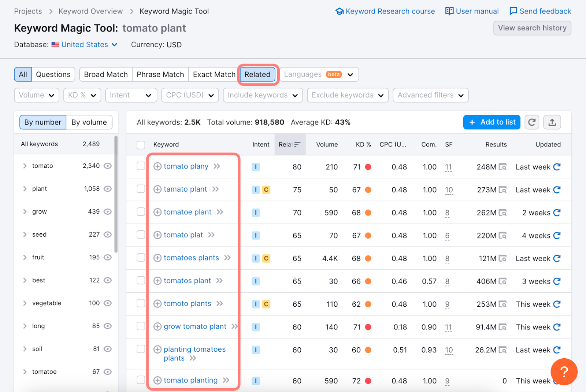Viewport: 586px width, 392px height.
Task: Click the Keyword Research course cap icon
Action: point(340,11)
